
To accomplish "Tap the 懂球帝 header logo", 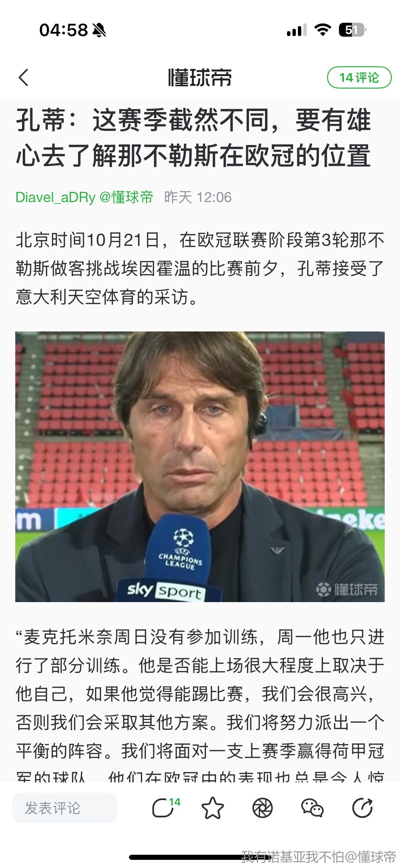I will [200, 77].
